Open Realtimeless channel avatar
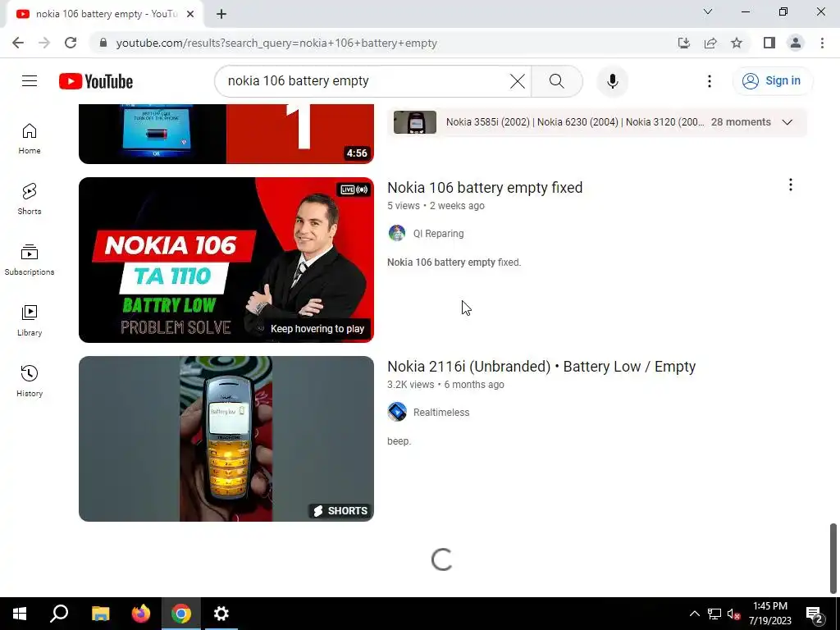The height and width of the screenshot is (630, 840). (x=397, y=412)
